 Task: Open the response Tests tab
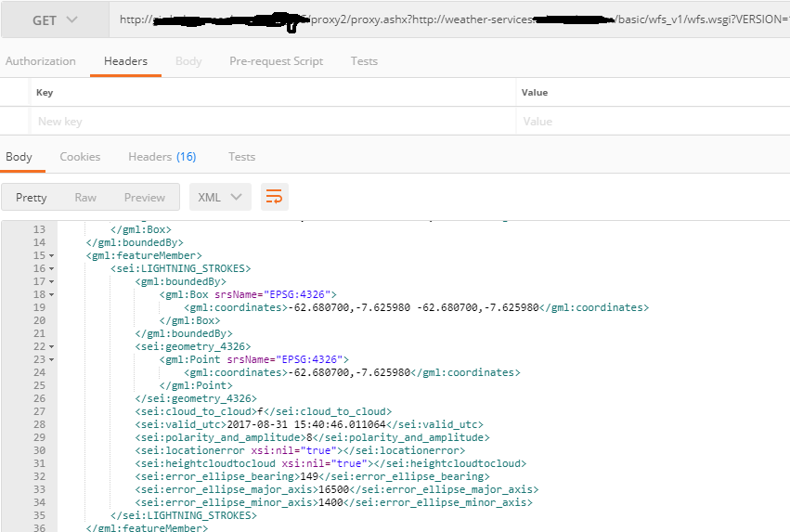[x=242, y=157]
